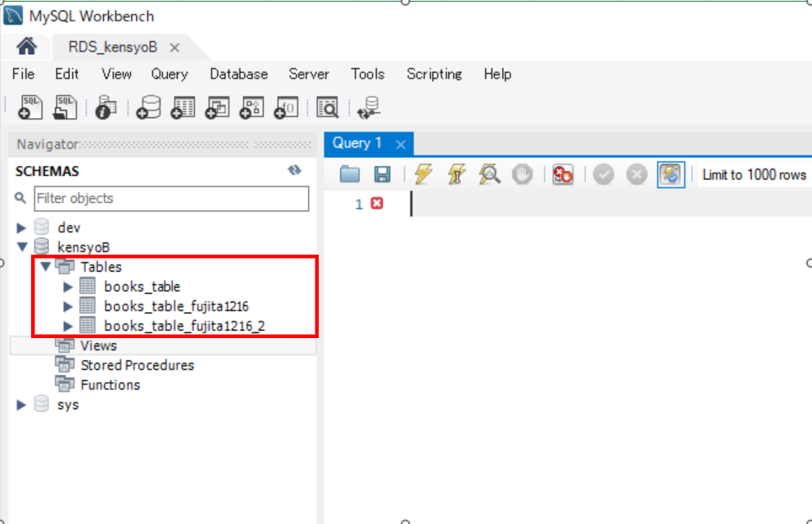Select the books_table_fujita1216_2 entry
This screenshot has width=812, height=524.
point(184,326)
